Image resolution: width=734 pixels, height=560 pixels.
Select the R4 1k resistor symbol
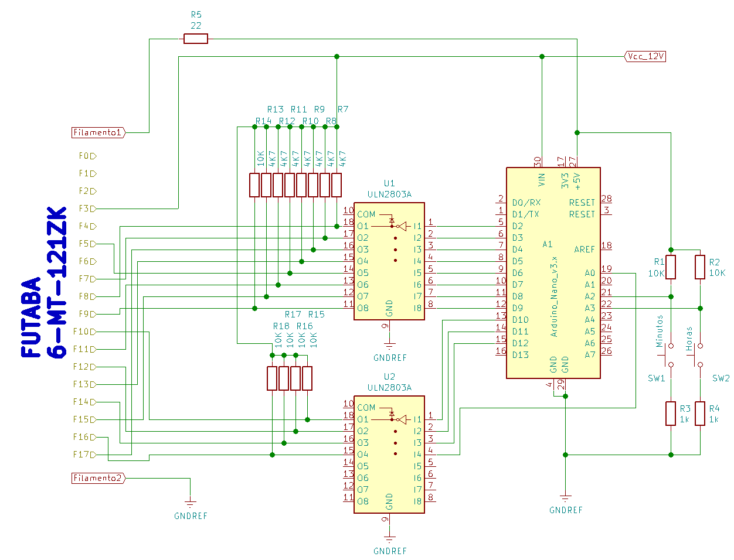[x=700, y=414]
